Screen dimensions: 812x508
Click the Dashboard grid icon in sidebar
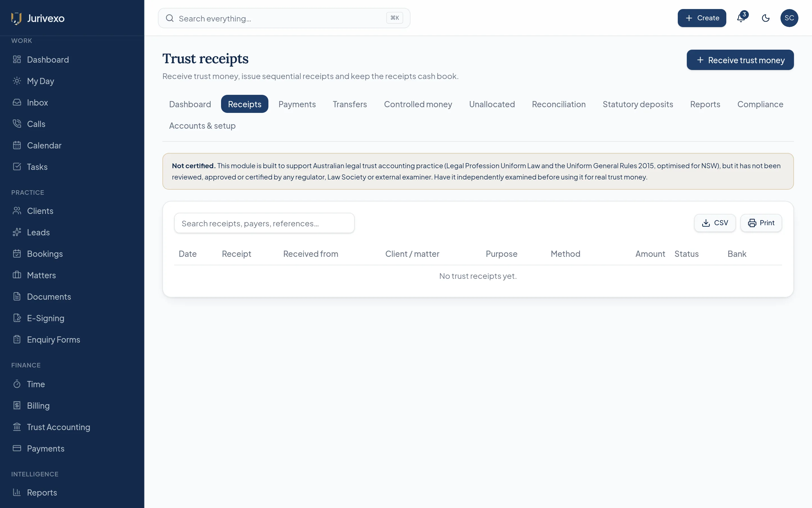[17, 60]
